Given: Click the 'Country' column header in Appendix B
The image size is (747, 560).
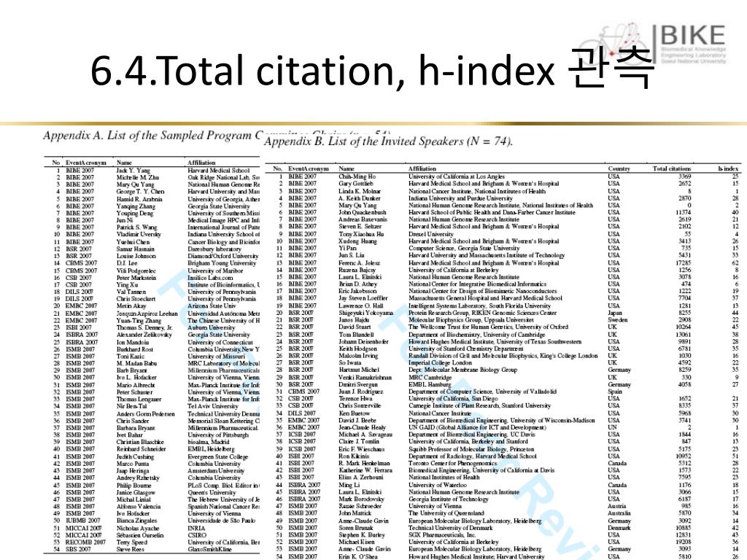Looking at the screenshot, I should 619,168.
